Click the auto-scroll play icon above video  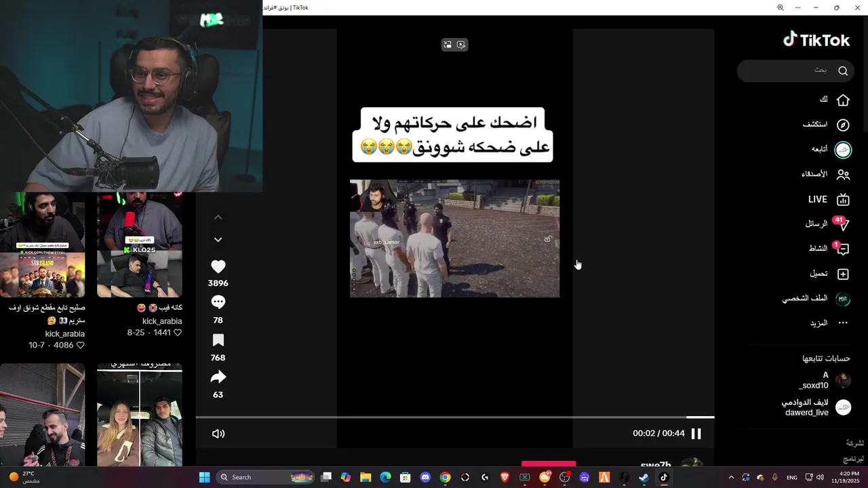tap(461, 45)
